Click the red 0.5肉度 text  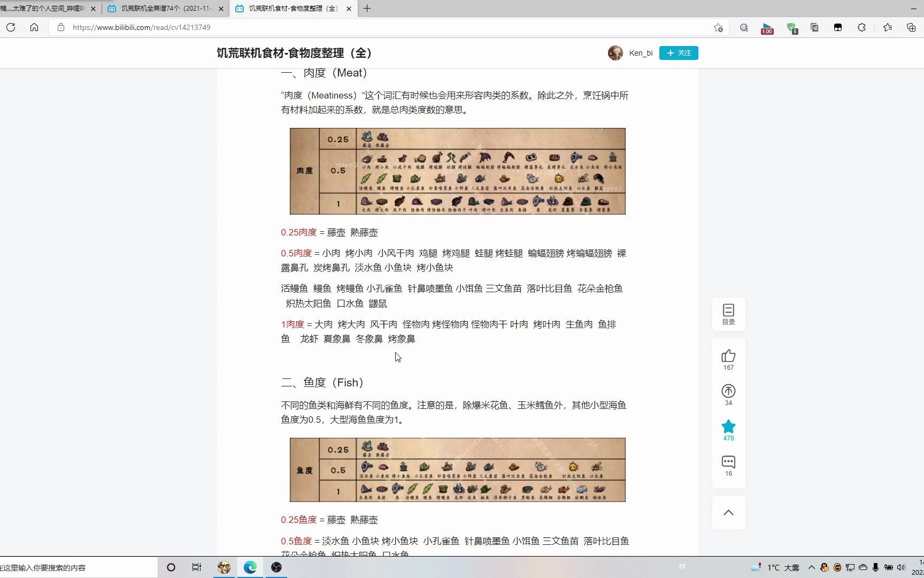(x=296, y=253)
